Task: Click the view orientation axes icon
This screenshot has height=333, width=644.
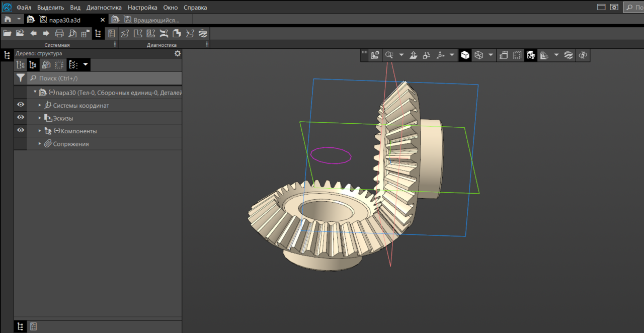Action: [441, 55]
